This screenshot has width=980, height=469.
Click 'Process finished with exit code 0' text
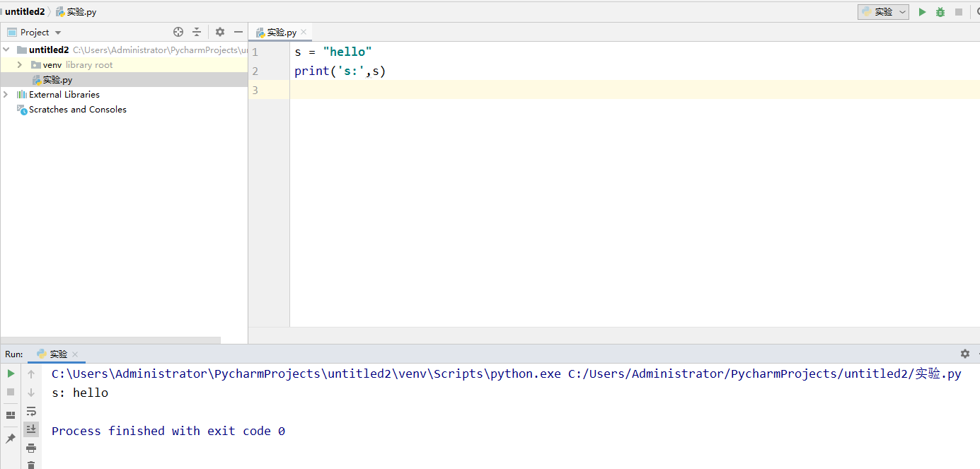point(168,431)
